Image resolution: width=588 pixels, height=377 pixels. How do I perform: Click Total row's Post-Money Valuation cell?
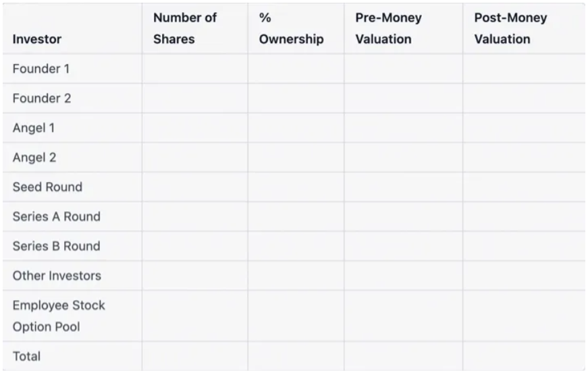(x=524, y=356)
